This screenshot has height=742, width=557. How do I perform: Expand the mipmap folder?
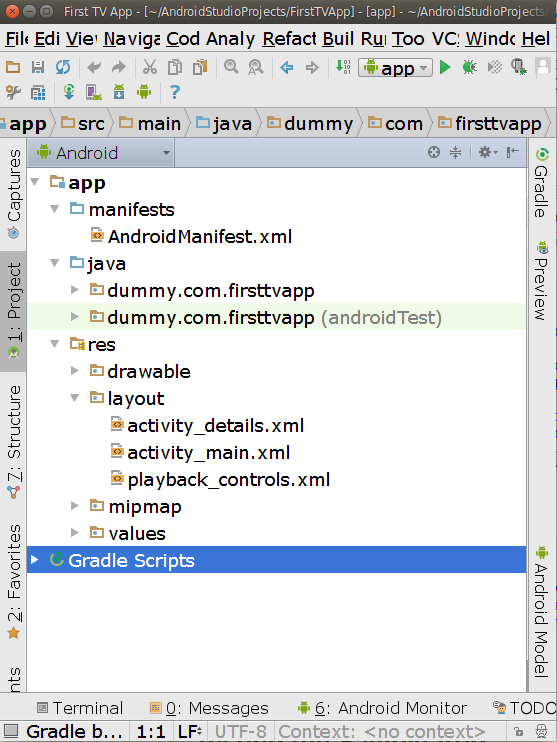[74, 506]
